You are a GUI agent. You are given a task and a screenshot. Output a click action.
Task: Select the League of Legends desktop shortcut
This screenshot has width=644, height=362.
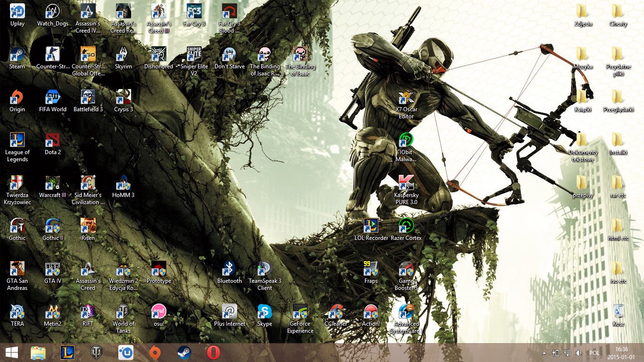[x=17, y=147]
